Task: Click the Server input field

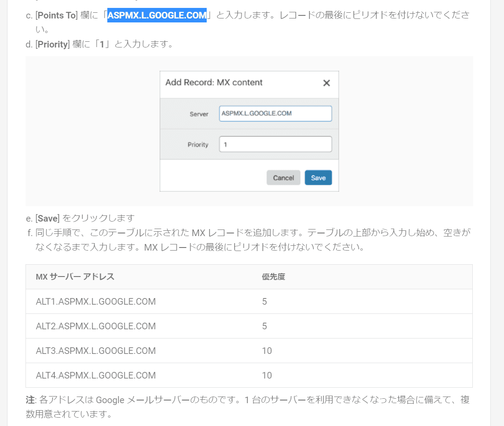Action: coord(275,113)
